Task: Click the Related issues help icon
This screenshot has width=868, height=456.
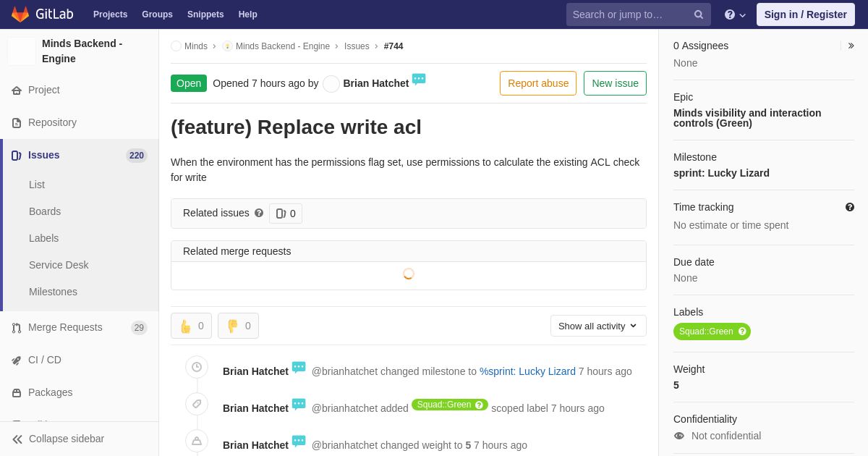Action: tap(259, 213)
